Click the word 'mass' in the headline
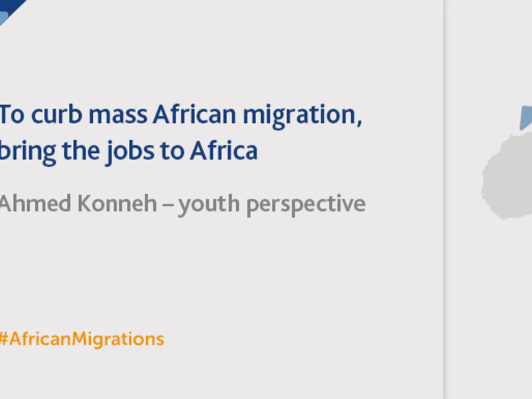This screenshot has width=532, height=399. click(118, 115)
